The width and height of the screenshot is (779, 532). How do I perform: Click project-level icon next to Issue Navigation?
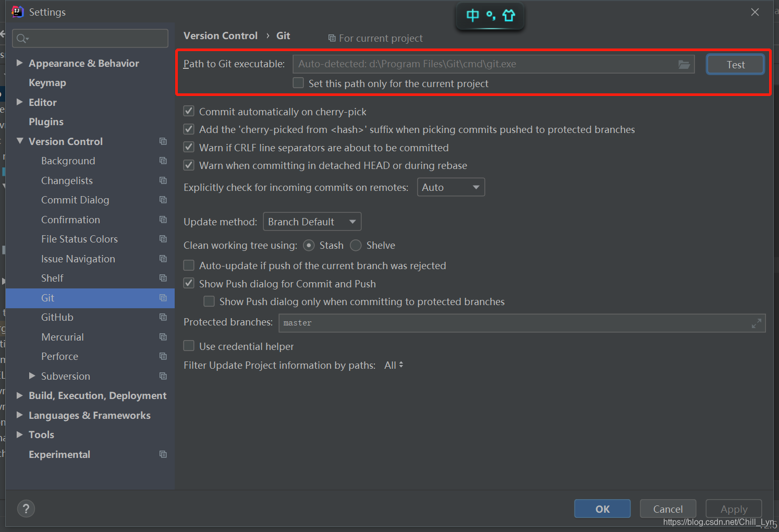click(x=163, y=259)
